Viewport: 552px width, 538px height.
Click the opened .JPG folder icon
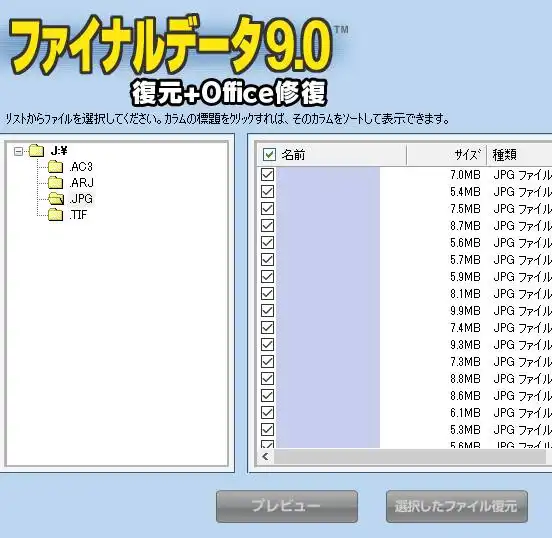pos(56,199)
